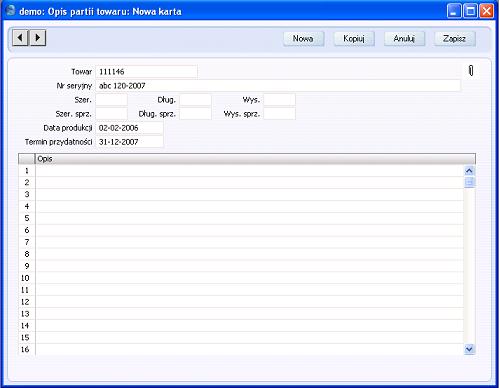
Task: Click the scroll down arrow in Opis table
Action: point(469,349)
